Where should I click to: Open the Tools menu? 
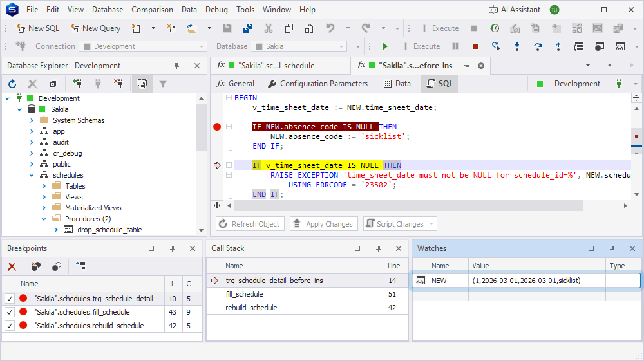click(245, 10)
